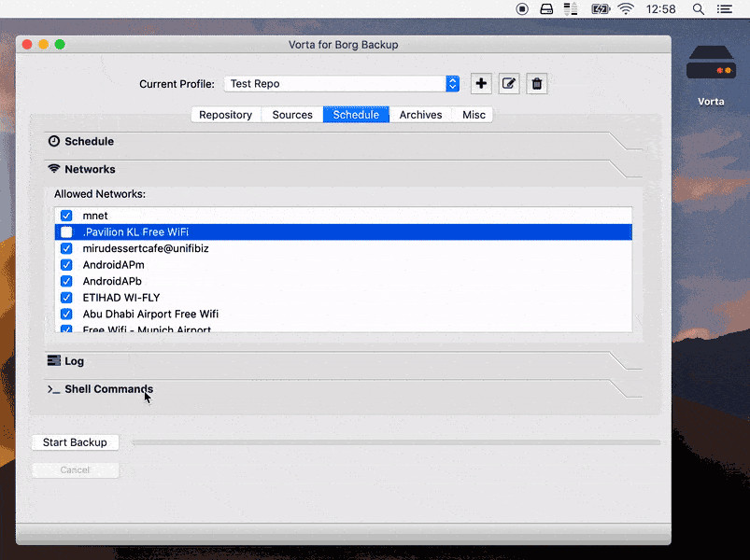Click the Vorta label under the desktop icon
Screen dimensions: 750x560
click(711, 102)
